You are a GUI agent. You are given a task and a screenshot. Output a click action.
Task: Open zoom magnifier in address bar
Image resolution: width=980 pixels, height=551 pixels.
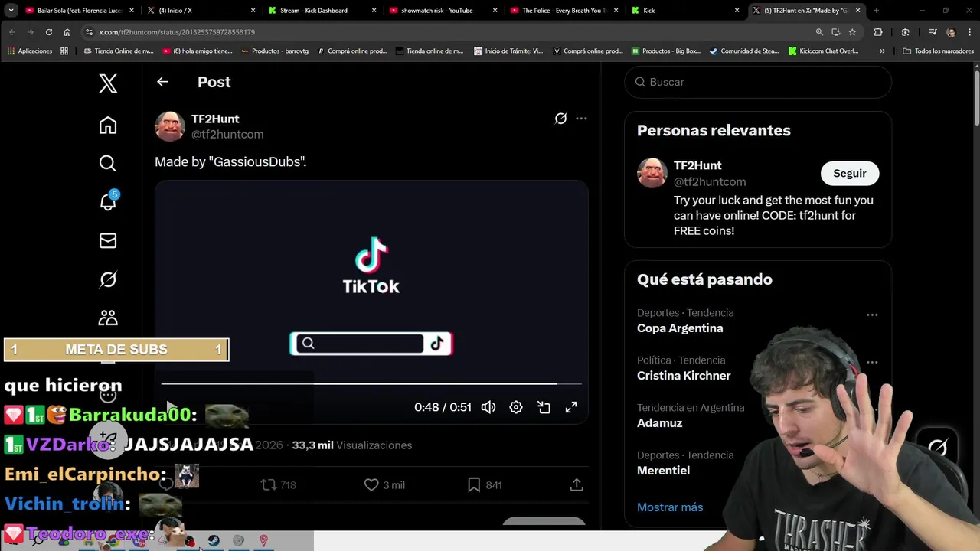coord(819,32)
